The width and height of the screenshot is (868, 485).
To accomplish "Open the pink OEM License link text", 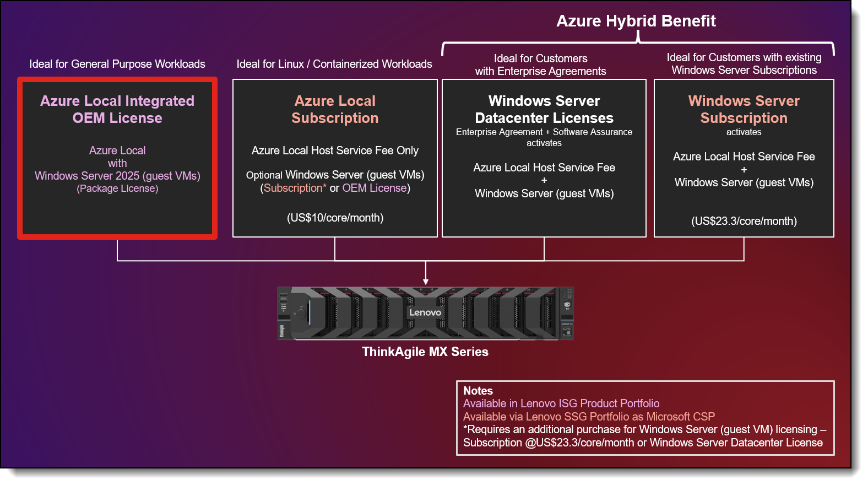I will click(x=374, y=188).
